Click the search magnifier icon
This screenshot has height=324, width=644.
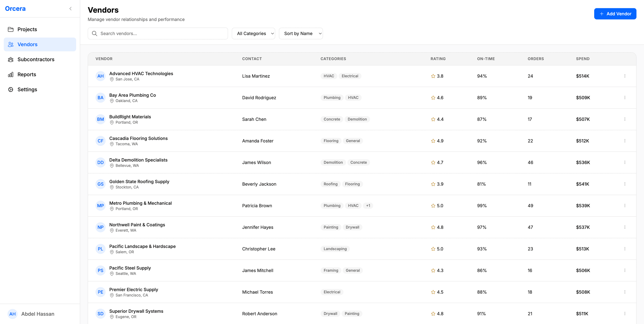tap(94, 33)
